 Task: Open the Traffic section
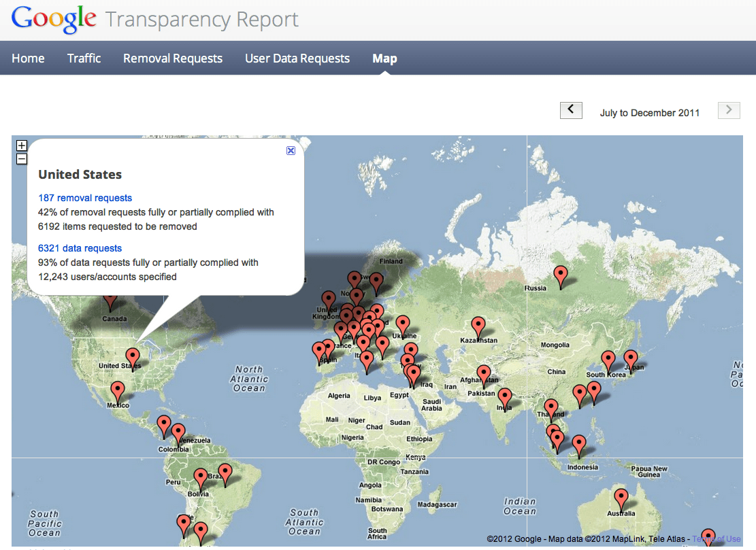point(84,58)
